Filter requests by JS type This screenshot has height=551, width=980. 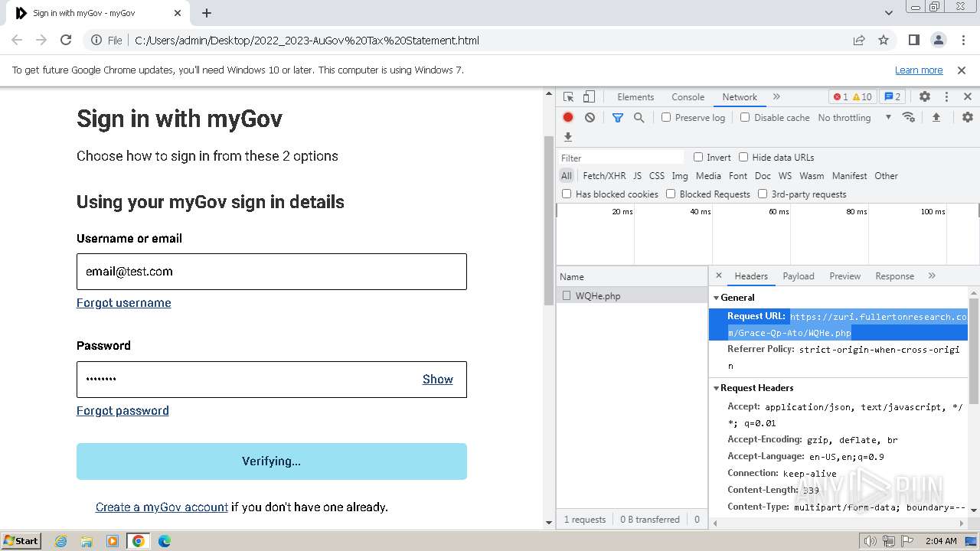(638, 176)
